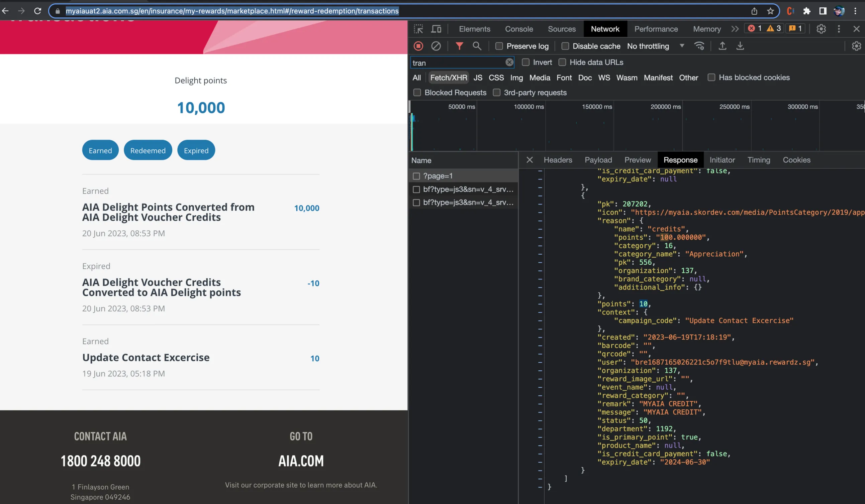Screen dimensions: 865x504
Task: Click the 1800 248 8000 phone number
Action: point(101,461)
